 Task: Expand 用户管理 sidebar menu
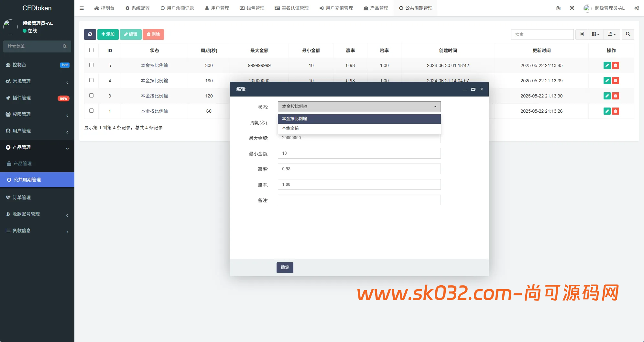(x=37, y=131)
